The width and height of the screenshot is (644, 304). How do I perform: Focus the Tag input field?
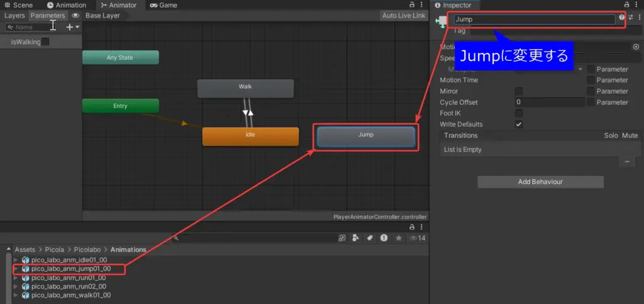click(556, 31)
